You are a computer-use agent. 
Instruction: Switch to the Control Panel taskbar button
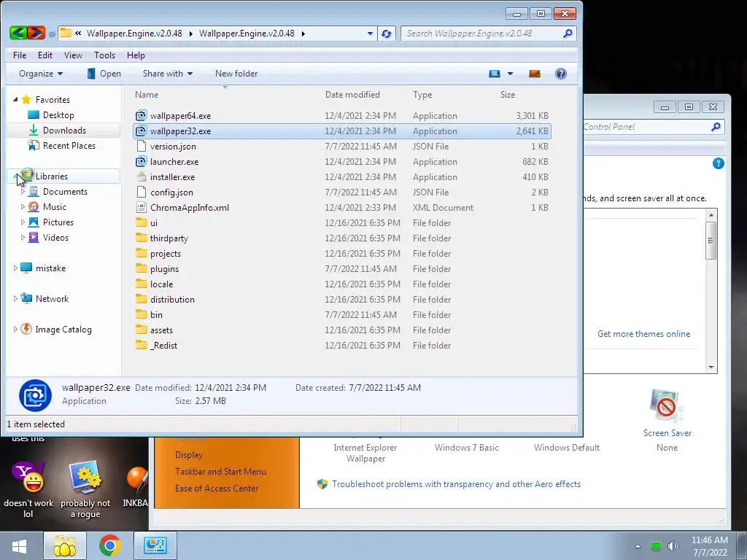point(155,545)
